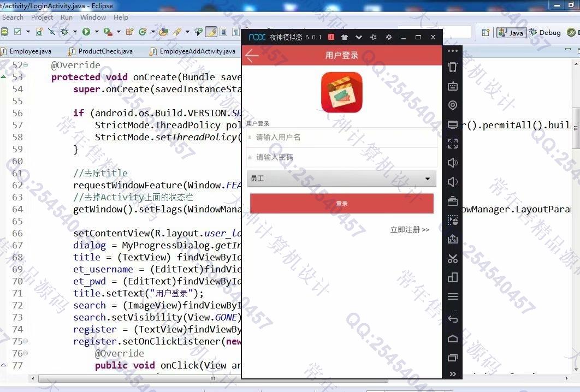Open Nox emulator settings gear
This screenshot has height=392, width=580.
click(x=388, y=37)
